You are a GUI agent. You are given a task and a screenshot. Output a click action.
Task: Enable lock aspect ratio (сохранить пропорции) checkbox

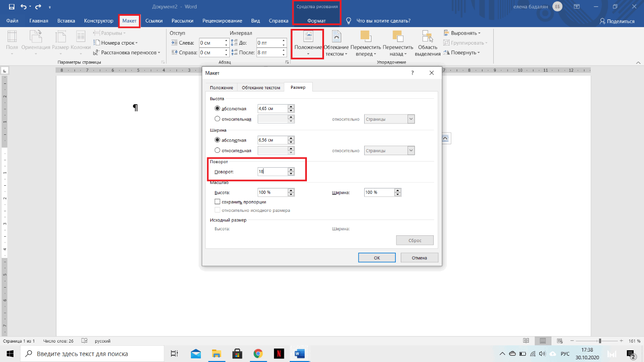point(218,202)
